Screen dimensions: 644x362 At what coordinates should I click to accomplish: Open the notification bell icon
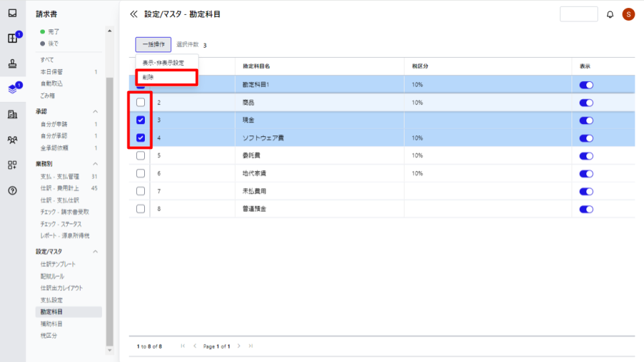tap(610, 14)
